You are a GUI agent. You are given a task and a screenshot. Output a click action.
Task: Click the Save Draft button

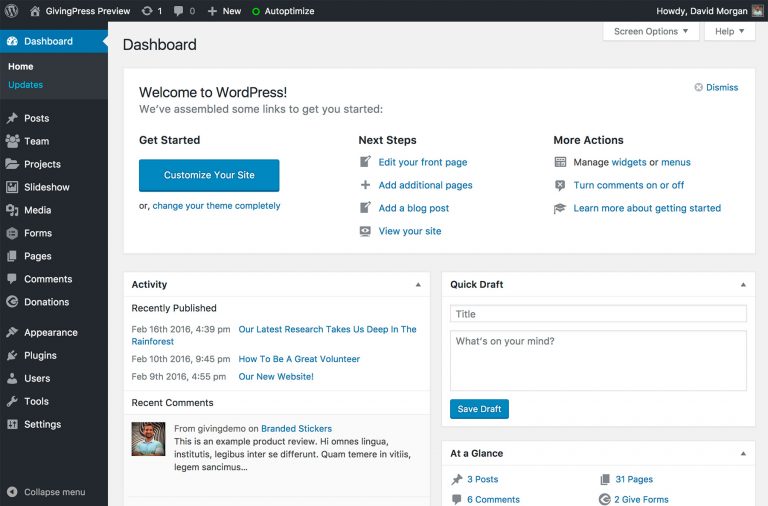479,409
